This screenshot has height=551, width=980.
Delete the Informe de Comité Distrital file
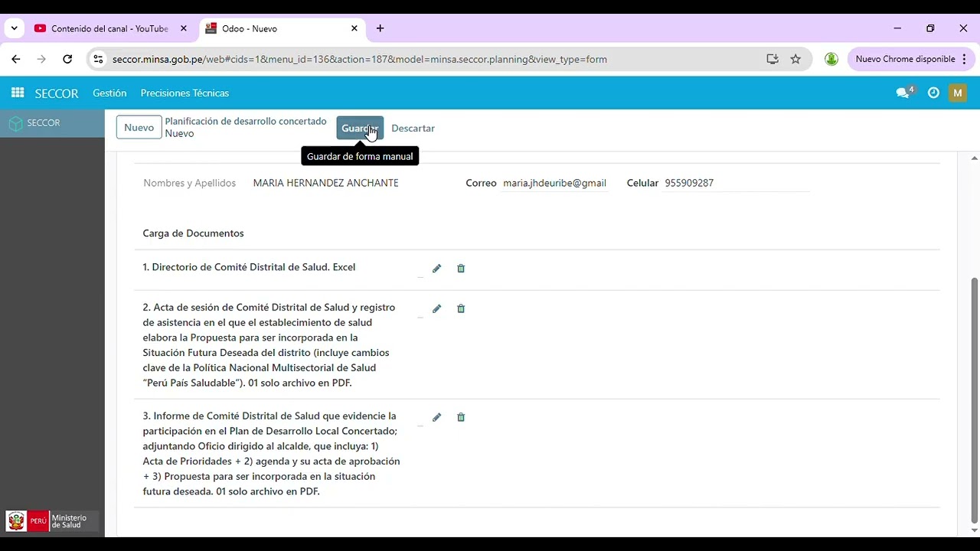tap(461, 417)
